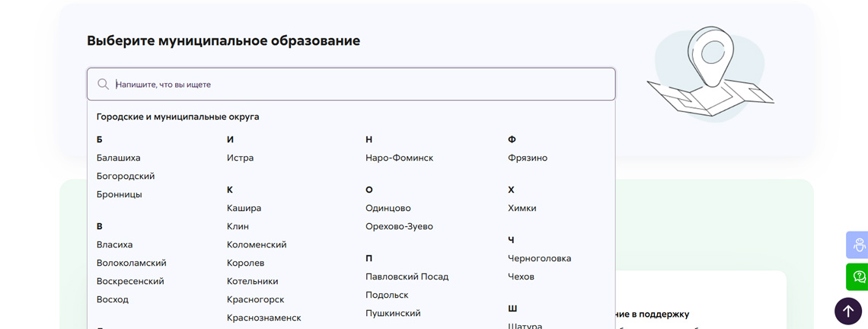Select Власиха municipality
Screen dimensions: 868x329
(x=114, y=244)
